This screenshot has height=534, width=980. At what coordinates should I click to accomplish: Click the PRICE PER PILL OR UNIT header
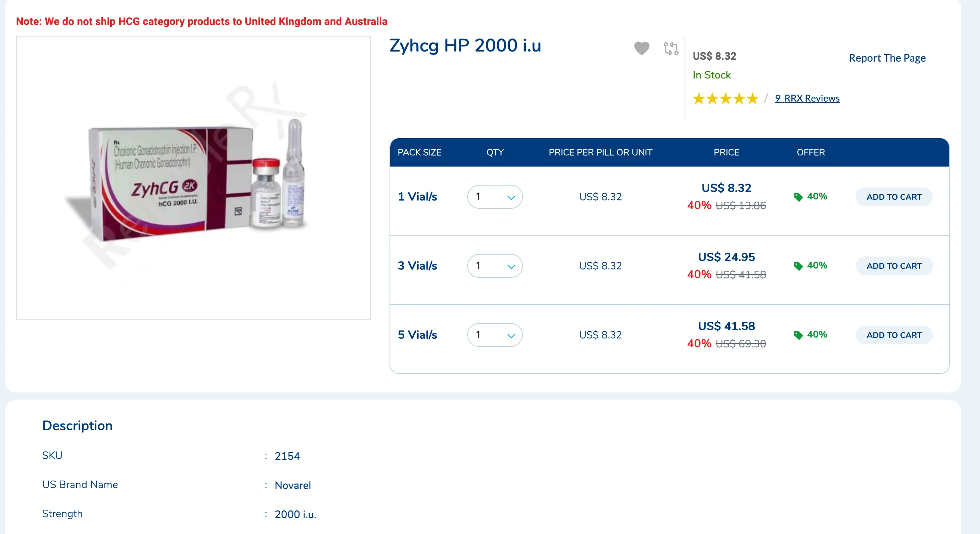tap(600, 152)
